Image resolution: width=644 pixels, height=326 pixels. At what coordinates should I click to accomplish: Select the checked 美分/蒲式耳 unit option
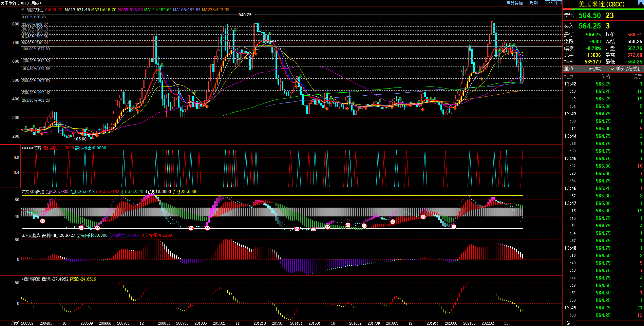pyautogui.click(x=628, y=69)
